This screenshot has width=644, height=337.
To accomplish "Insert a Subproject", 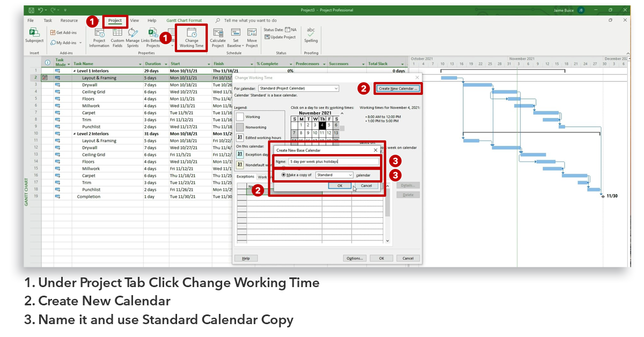I will click(x=34, y=36).
